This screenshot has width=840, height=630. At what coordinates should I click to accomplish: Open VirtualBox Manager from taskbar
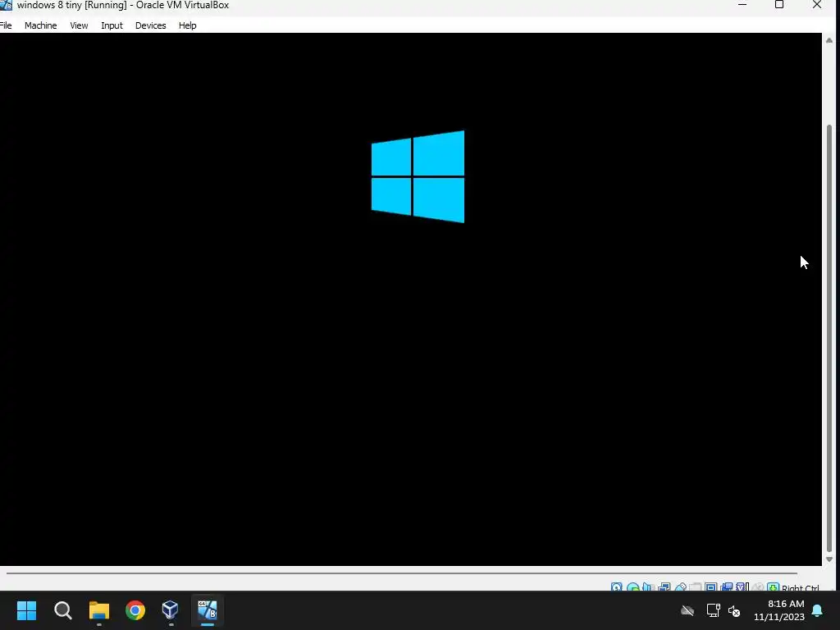tap(171, 610)
